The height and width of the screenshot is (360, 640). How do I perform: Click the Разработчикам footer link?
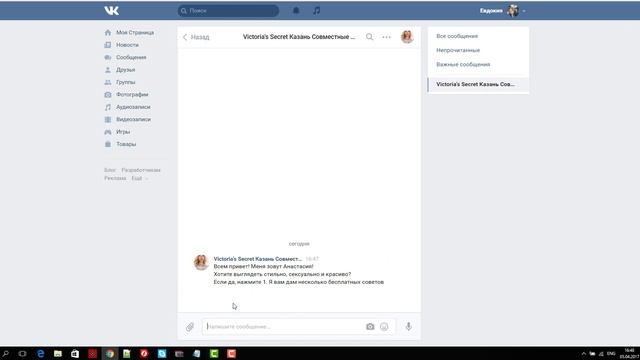coord(141,170)
